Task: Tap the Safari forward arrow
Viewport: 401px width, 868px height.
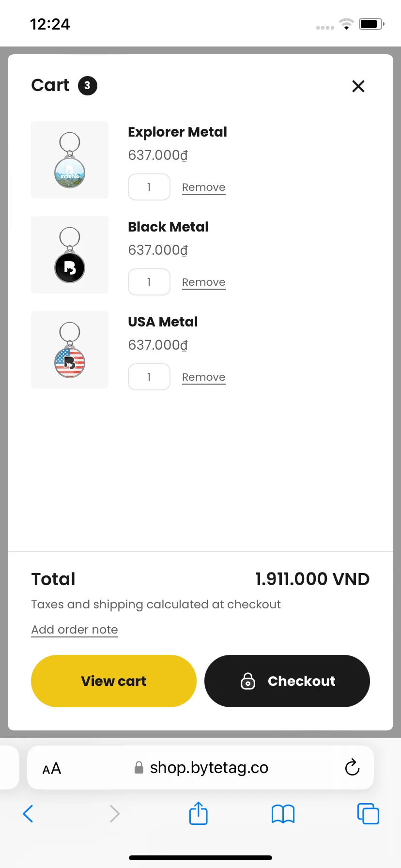Action: [x=114, y=813]
